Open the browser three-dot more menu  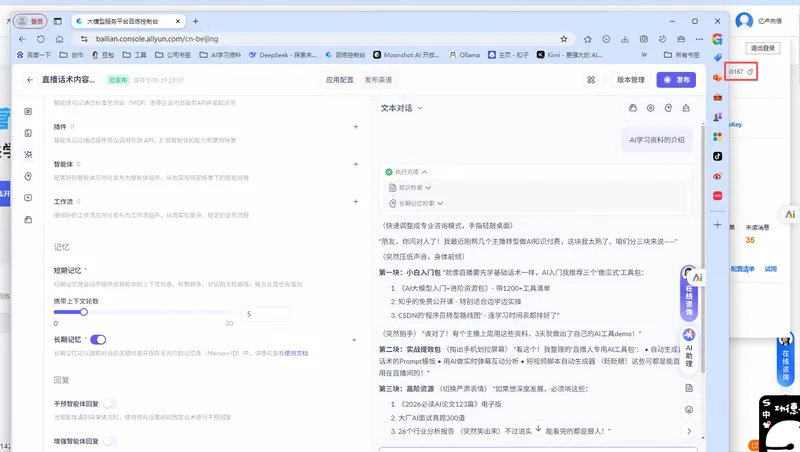pos(699,39)
